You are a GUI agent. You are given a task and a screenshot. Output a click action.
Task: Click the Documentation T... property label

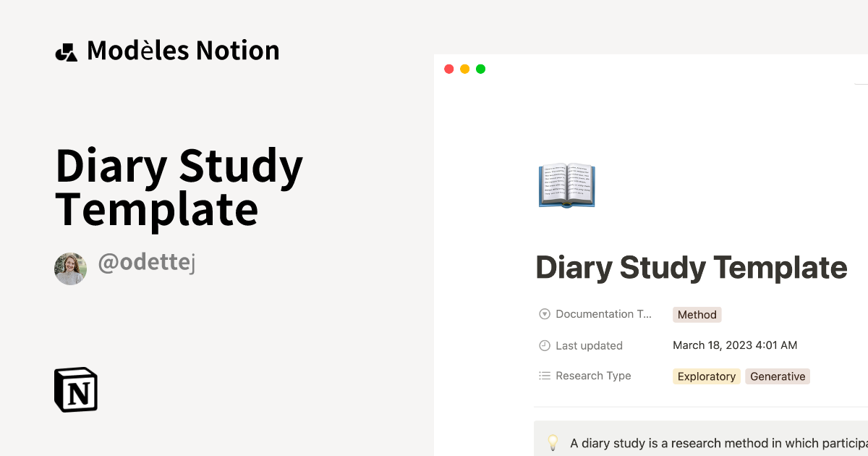(x=603, y=314)
